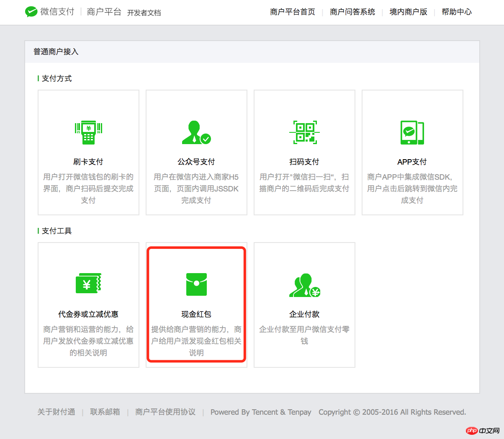Click the Copyright 2005-2016 footer text
The height and width of the screenshot is (439, 504).
(392, 412)
